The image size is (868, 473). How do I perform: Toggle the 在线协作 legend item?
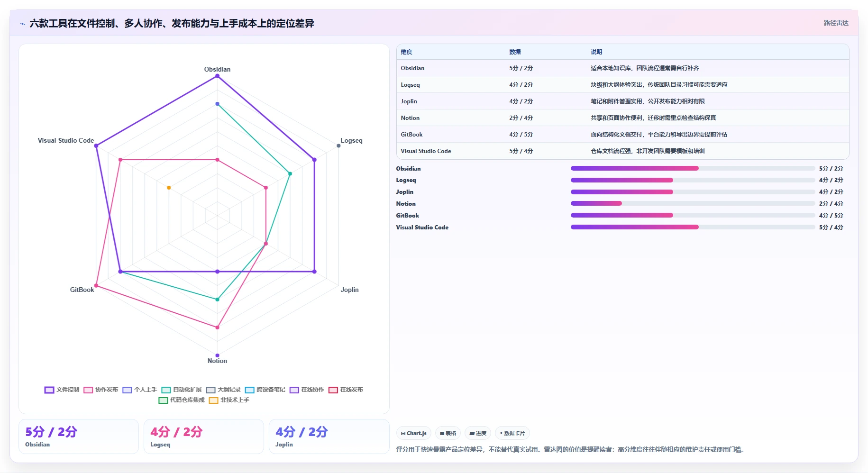tap(307, 390)
